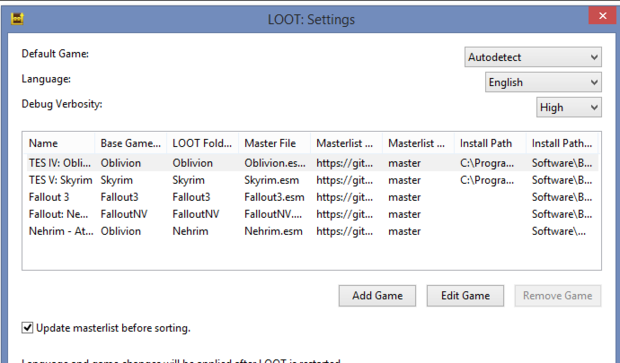Click the Master File column header
Viewport: 620px width, 363px height.
(274, 143)
